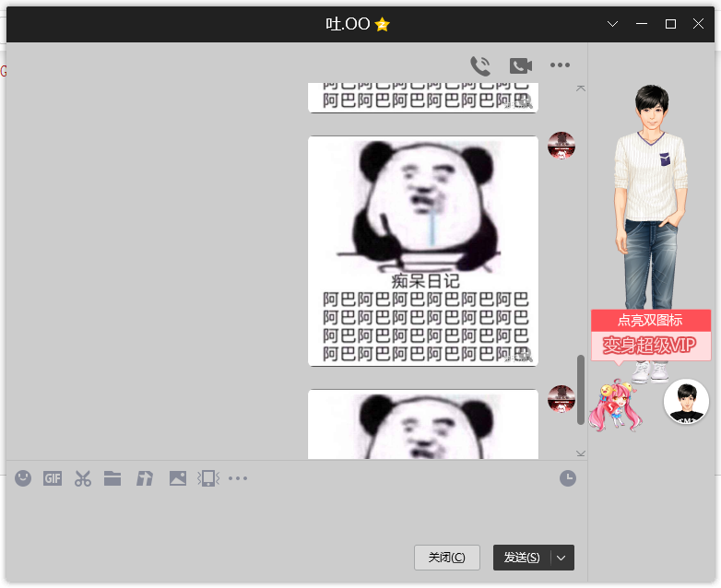Send a window shake
The width and height of the screenshot is (721, 588).
(x=208, y=478)
